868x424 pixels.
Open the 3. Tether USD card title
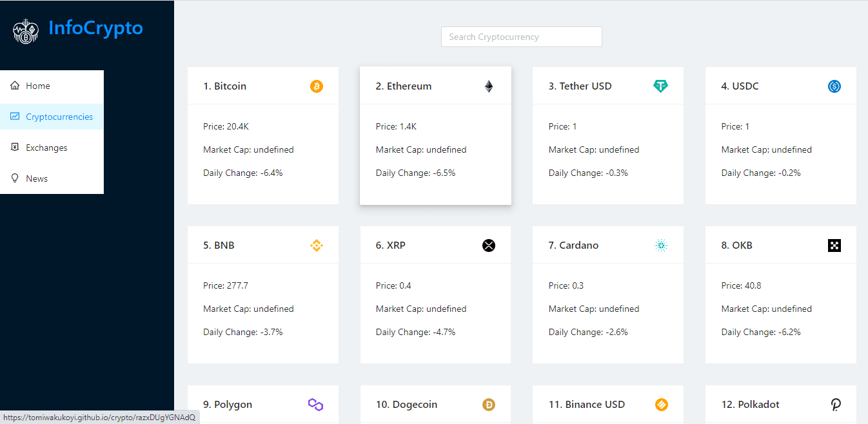click(x=580, y=86)
